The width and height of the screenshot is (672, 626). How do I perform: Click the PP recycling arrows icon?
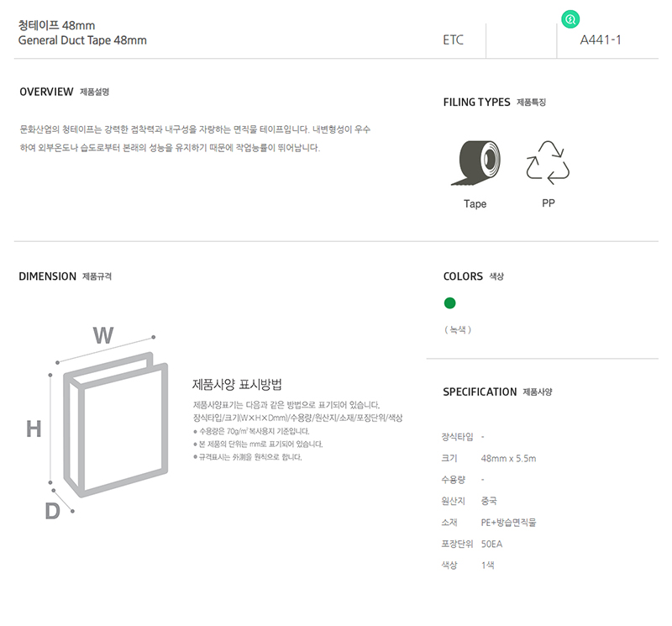pyautogui.click(x=548, y=162)
